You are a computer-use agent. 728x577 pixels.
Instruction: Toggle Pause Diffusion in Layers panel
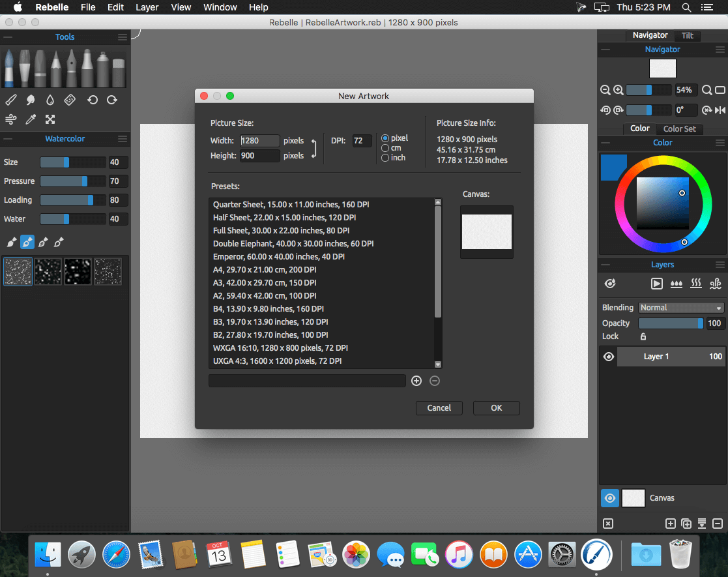click(656, 284)
